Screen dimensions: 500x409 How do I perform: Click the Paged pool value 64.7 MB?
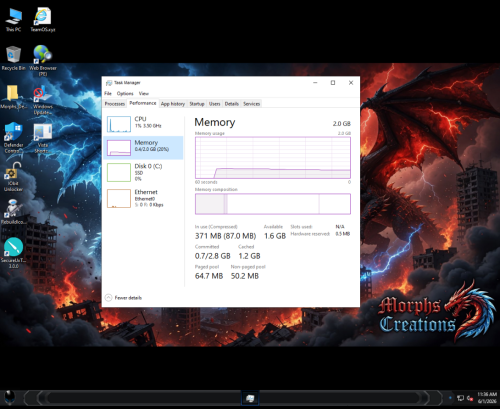click(209, 276)
